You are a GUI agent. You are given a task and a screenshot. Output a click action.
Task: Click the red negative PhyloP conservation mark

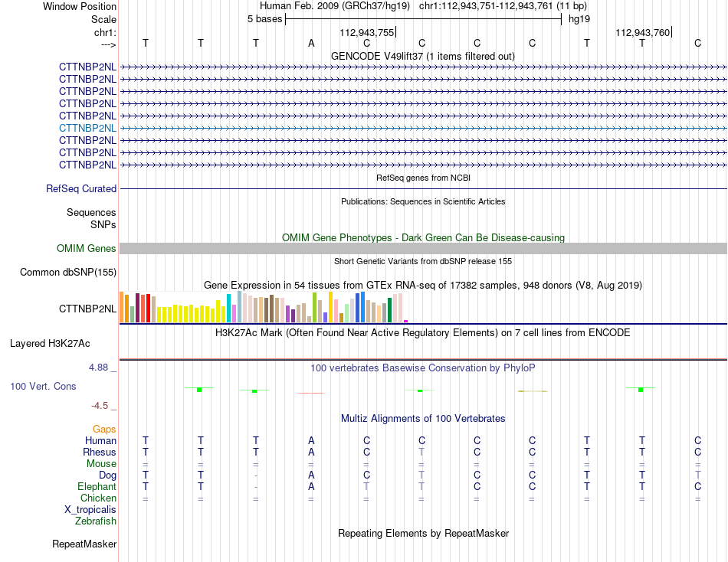click(311, 393)
